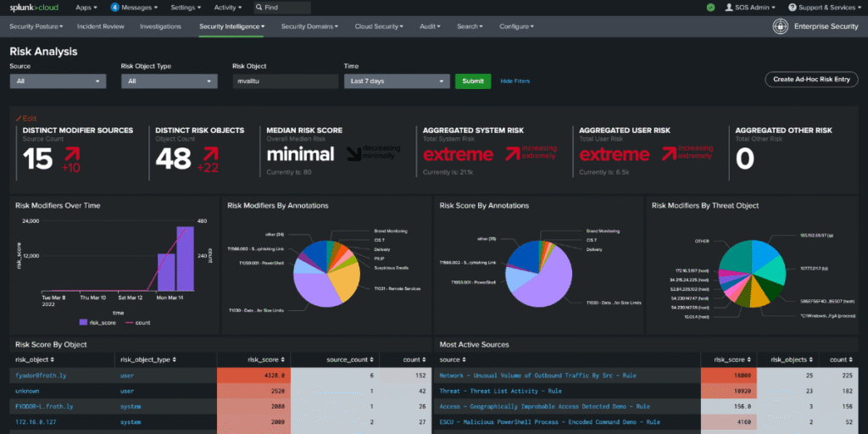Screen dimensions: 868x434
Task: Click the Edit pencil icon
Action: pos(19,119)
